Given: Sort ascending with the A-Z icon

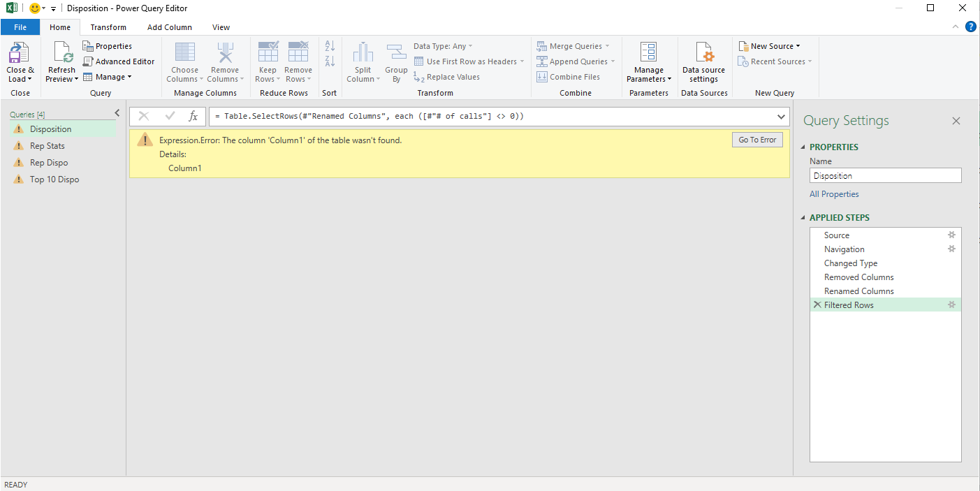Looking at the screenshot, I should click(330, 46).
